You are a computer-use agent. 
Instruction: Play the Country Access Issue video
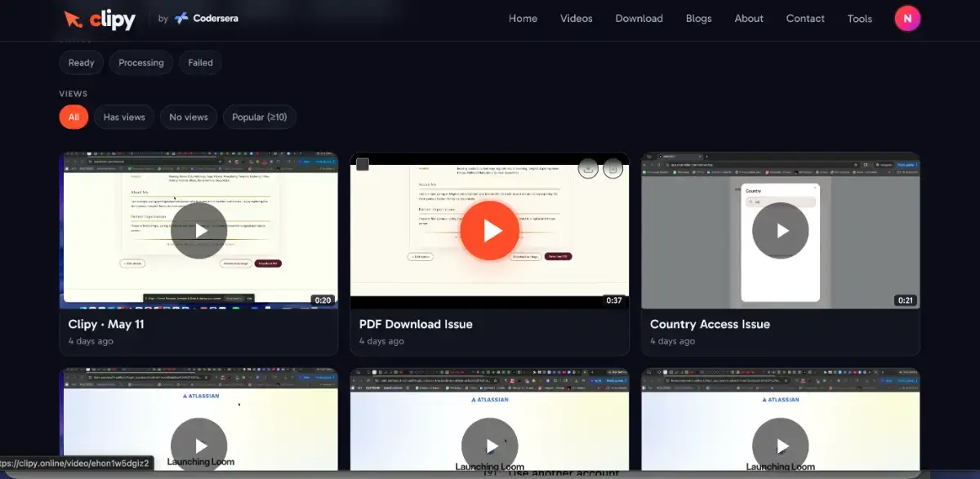click(x=781, y=231)
